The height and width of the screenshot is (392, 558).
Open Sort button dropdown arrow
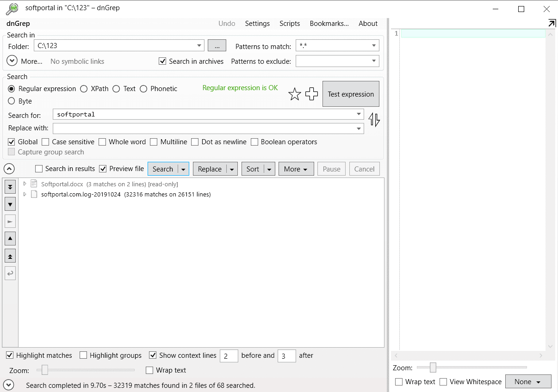270,169
